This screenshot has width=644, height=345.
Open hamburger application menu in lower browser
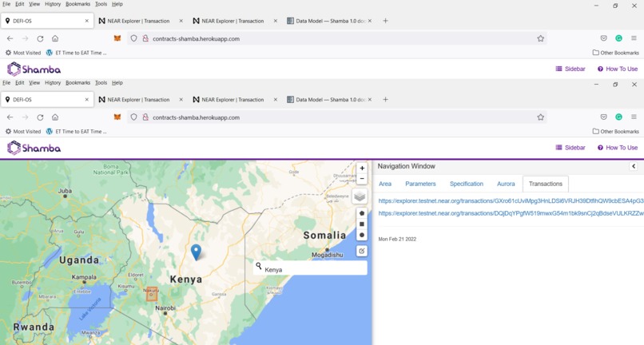pyautogui.click(x=634, y=117)
